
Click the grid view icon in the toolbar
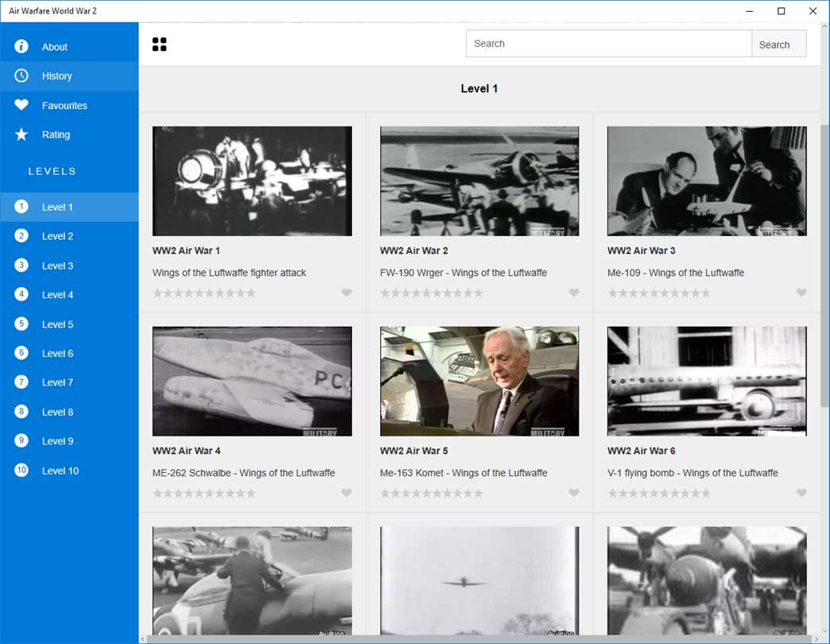point(159,45)
